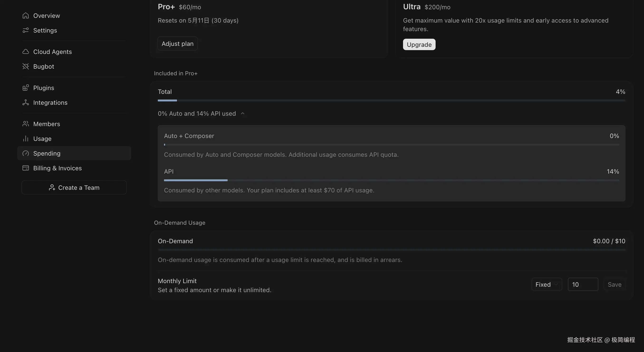Click the Create a Team button
The width and height of the screenshot is (644, 352).
tap(74, 188)
